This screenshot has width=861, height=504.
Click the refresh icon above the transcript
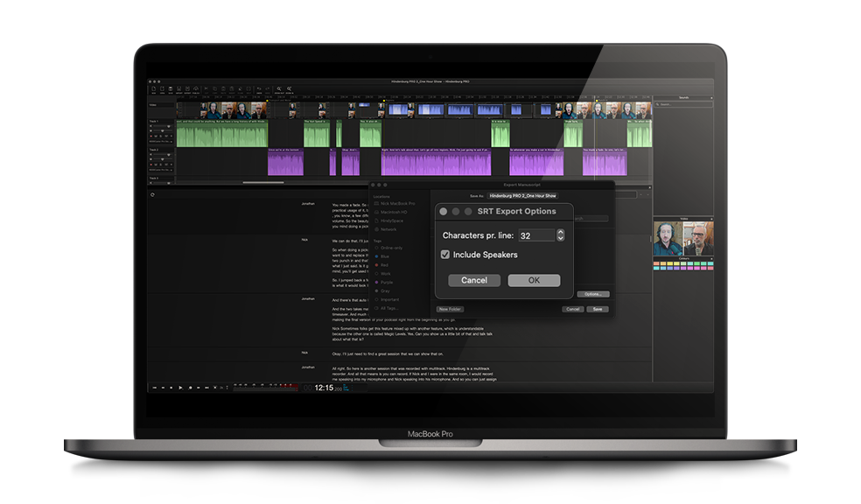[152, 194]
